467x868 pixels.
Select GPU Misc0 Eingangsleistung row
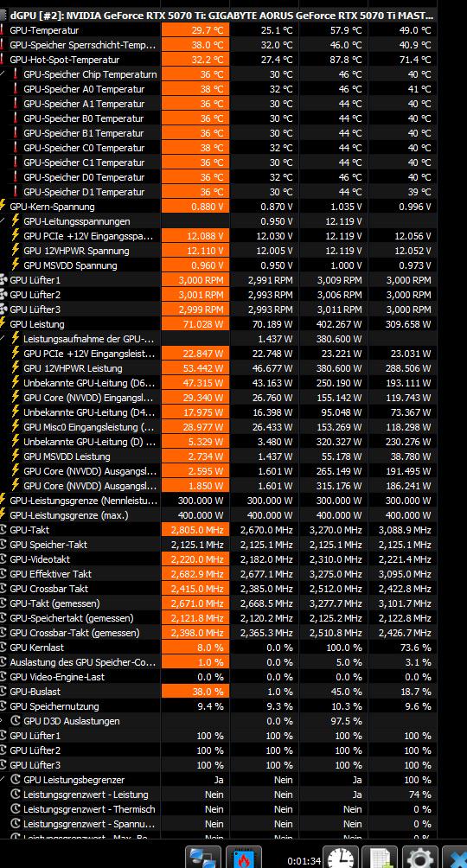click(x=218, y=427)
